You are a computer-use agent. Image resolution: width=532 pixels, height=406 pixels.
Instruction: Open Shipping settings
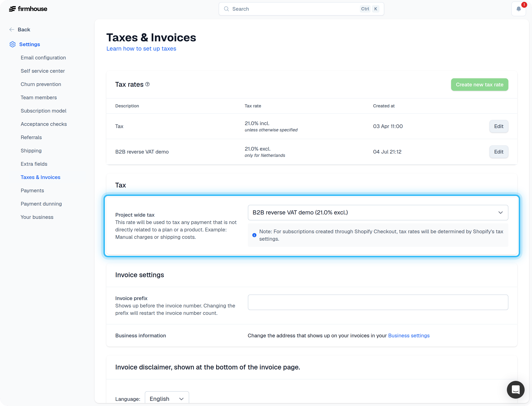pyautogui.click(x=31, y=151)
